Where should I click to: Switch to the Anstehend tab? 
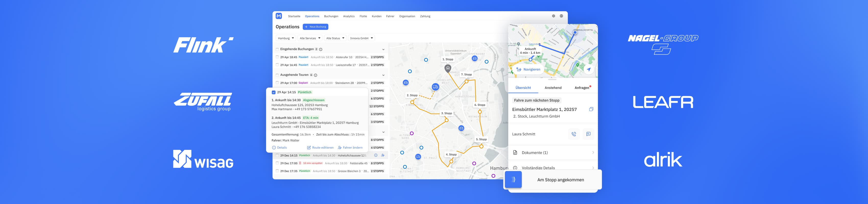pyautogui.click(x=553, y=88)
